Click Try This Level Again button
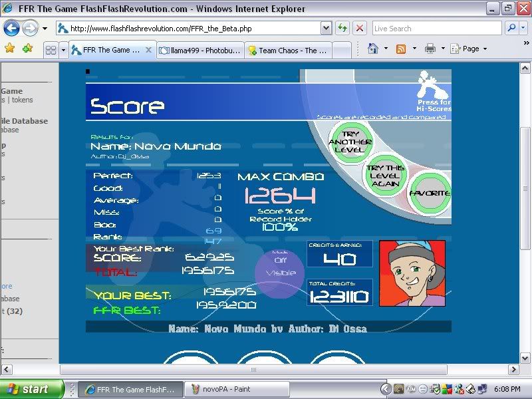The image size is (532, 399). [386, 175]
